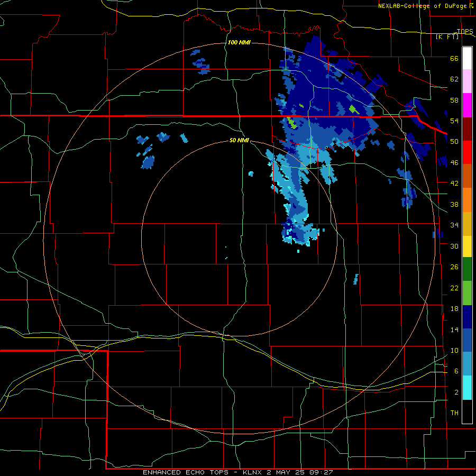Click the cyan legend swatch between 6 and 2
Screen dimensions: 476x476
tap(467, 388)
